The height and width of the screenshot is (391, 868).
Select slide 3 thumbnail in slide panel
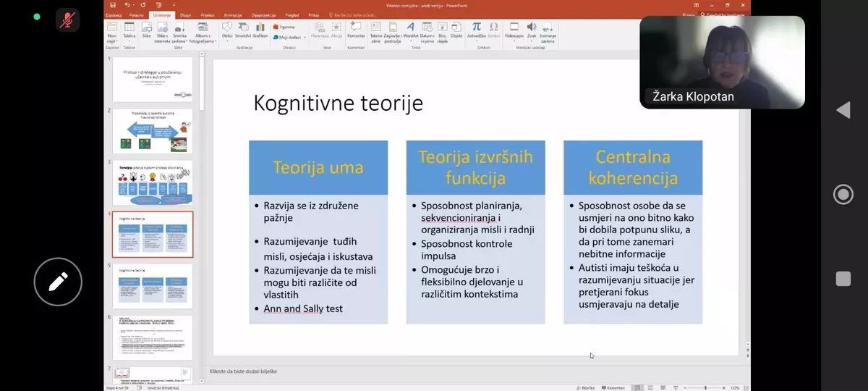[x=153, y=182]
